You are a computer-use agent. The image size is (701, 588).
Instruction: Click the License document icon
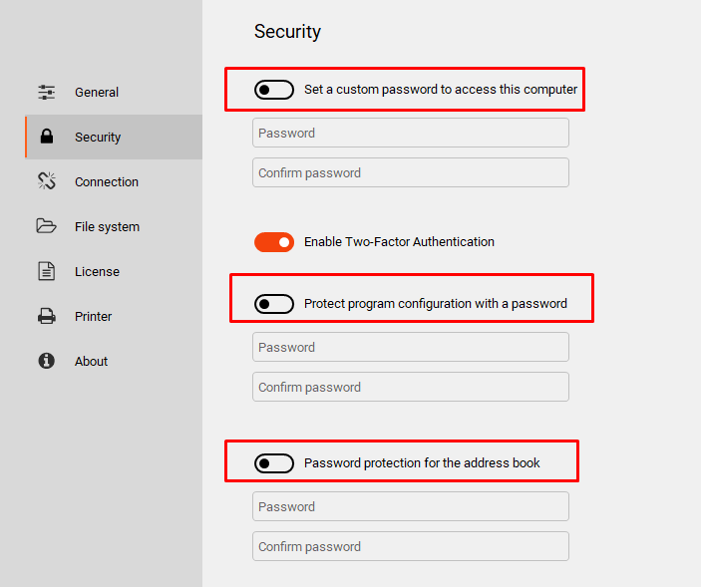pos(47,271)
